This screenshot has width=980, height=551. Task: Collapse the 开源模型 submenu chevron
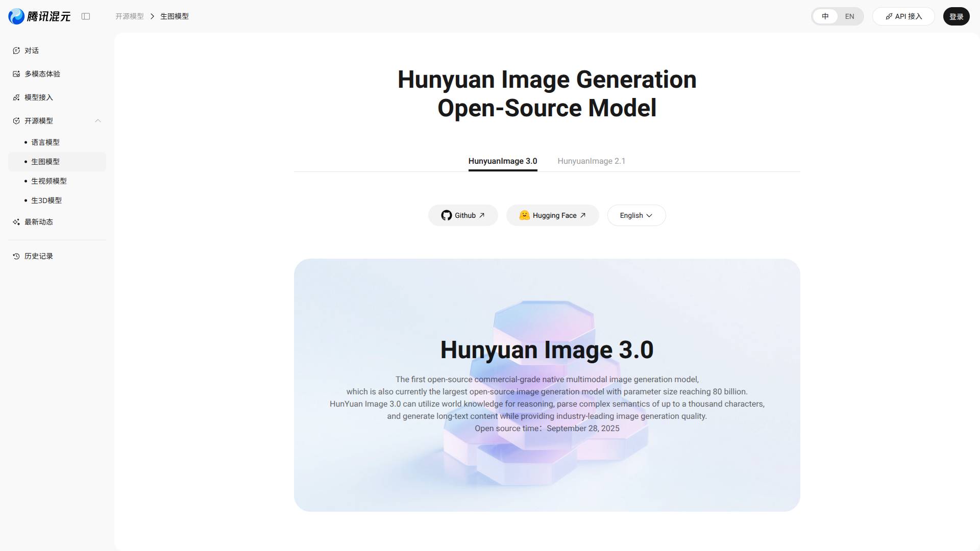(98, 120)
